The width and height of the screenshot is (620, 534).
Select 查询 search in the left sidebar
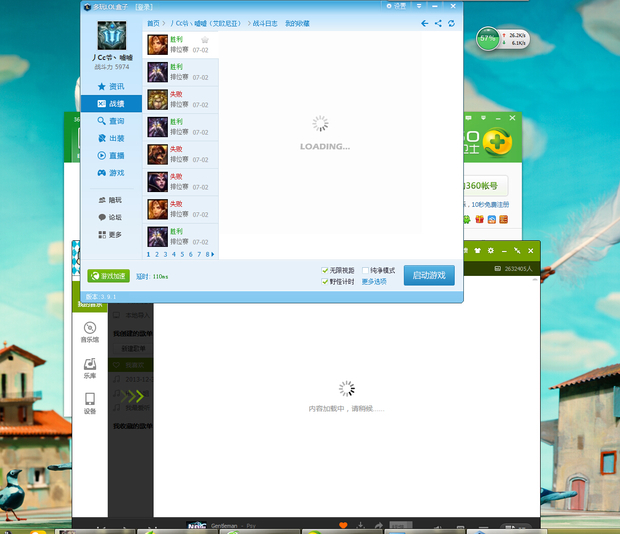(x=111, y=121)
